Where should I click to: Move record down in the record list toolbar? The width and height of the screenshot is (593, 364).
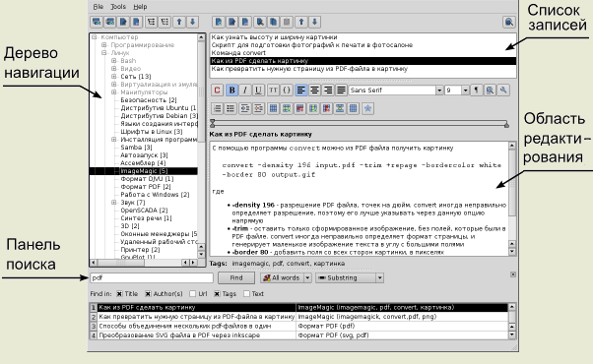tap(314, 22)
